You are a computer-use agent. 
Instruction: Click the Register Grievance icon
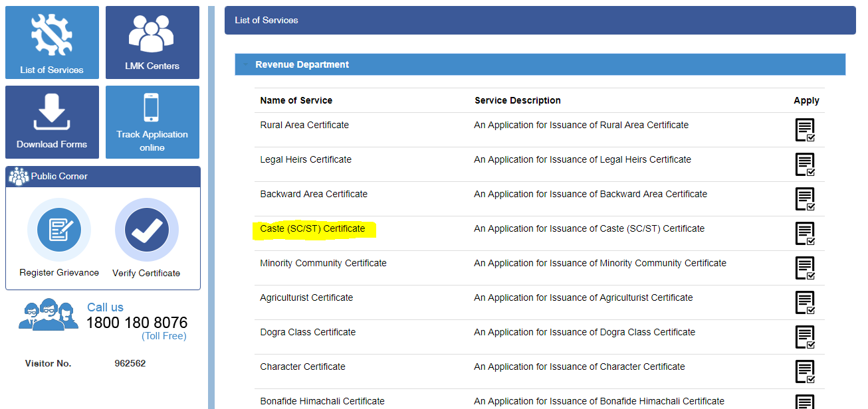click(58, 230)
